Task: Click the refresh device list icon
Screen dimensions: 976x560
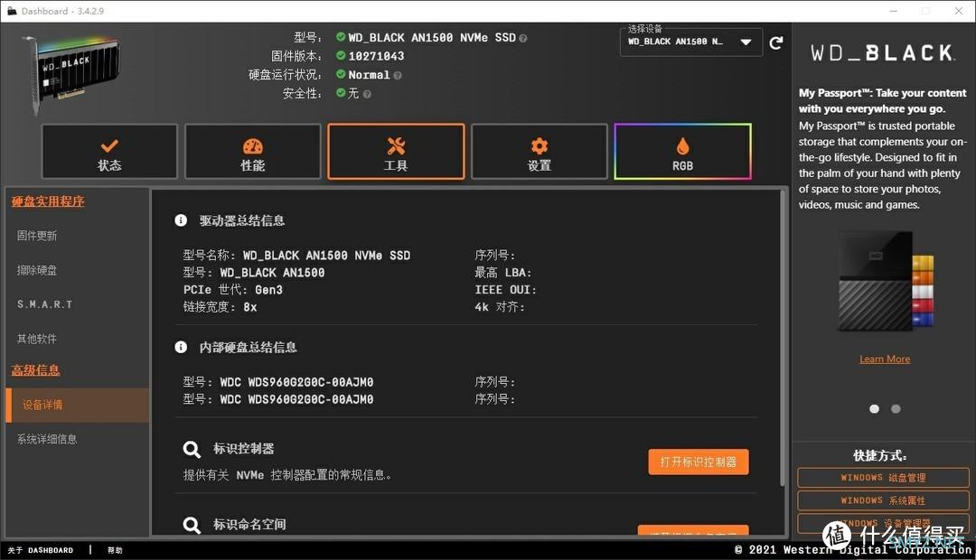Action: pyautogui.click(x=775, y=43)
